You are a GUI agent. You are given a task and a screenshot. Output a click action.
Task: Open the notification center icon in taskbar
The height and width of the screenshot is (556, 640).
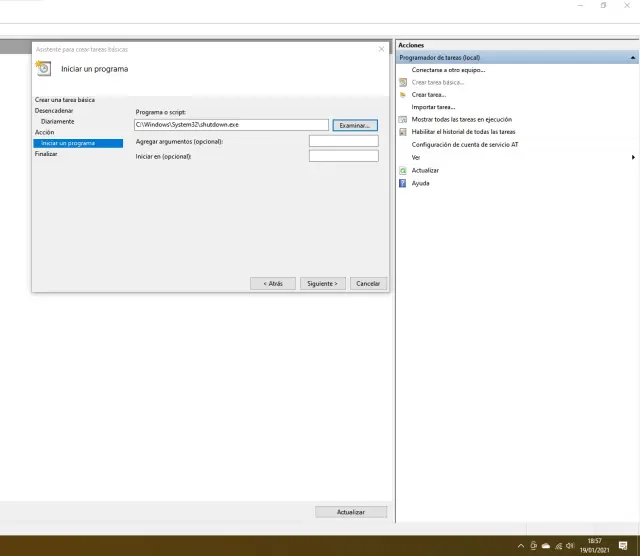pos(623,546)
